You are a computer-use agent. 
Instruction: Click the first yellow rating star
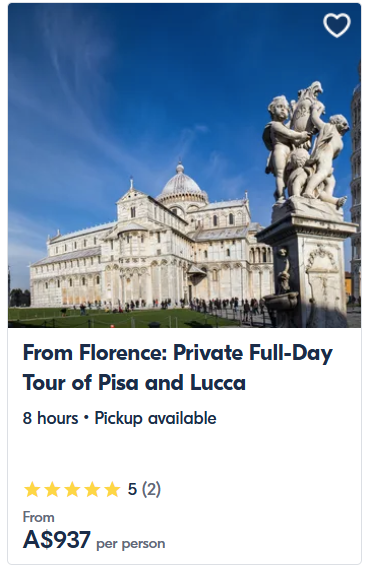pos(32,489)
